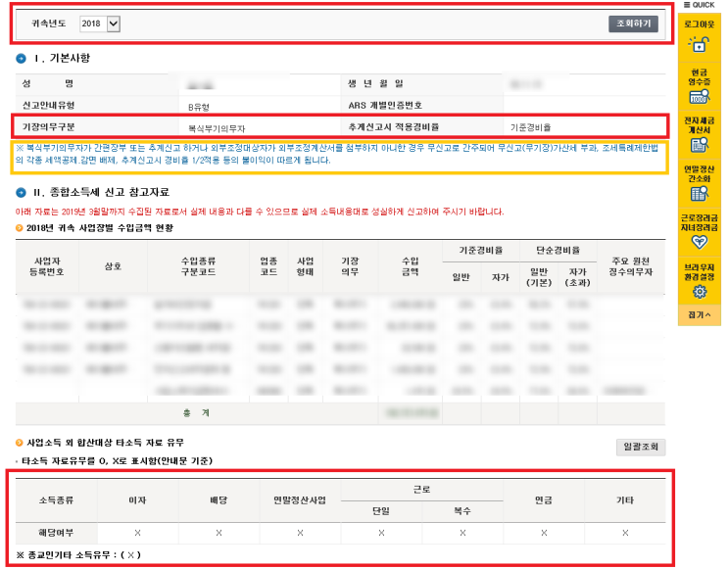
Task: Click the 수입 금액 column header
Action: [x=411, y=266]
